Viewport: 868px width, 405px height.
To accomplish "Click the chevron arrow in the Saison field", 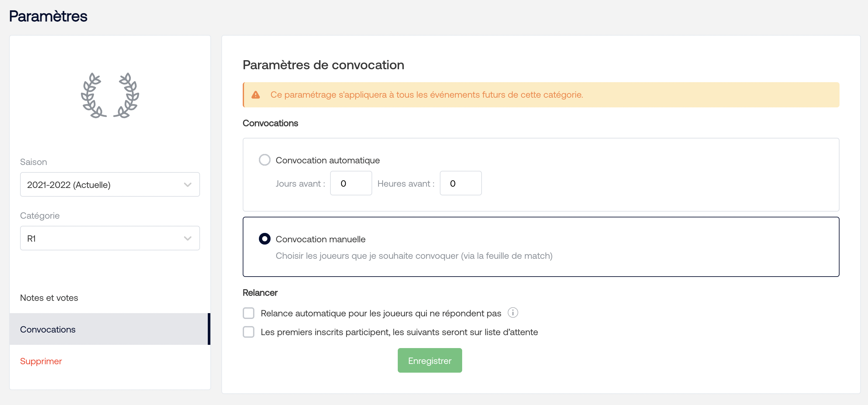I will point(188,184).
